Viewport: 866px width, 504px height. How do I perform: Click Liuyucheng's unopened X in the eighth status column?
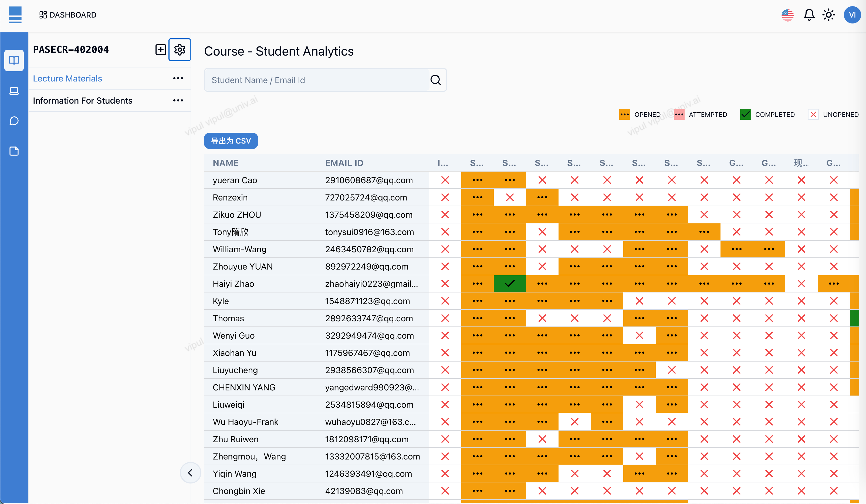pos(672,370)
